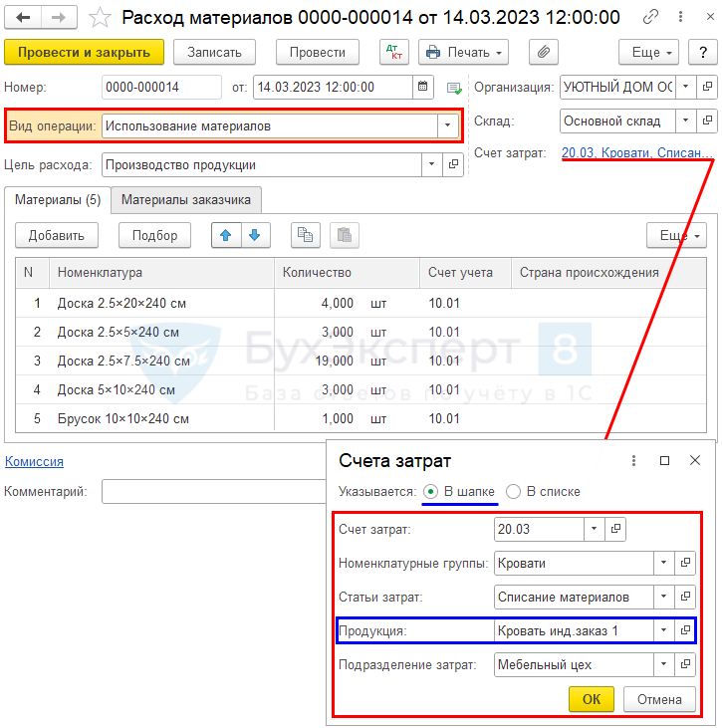Select the В шапке radio option
Viewport: 722px width, 728px height.
[x=431, y=492]
